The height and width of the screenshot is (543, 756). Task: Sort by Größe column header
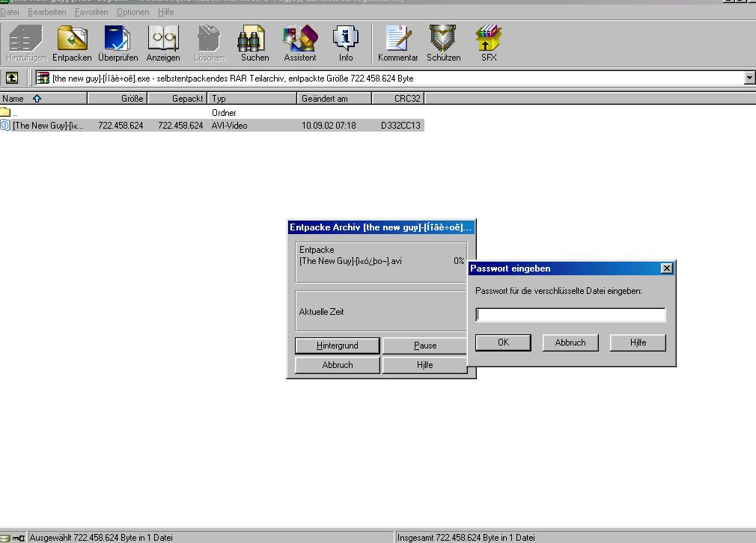[x=118, y=98]
